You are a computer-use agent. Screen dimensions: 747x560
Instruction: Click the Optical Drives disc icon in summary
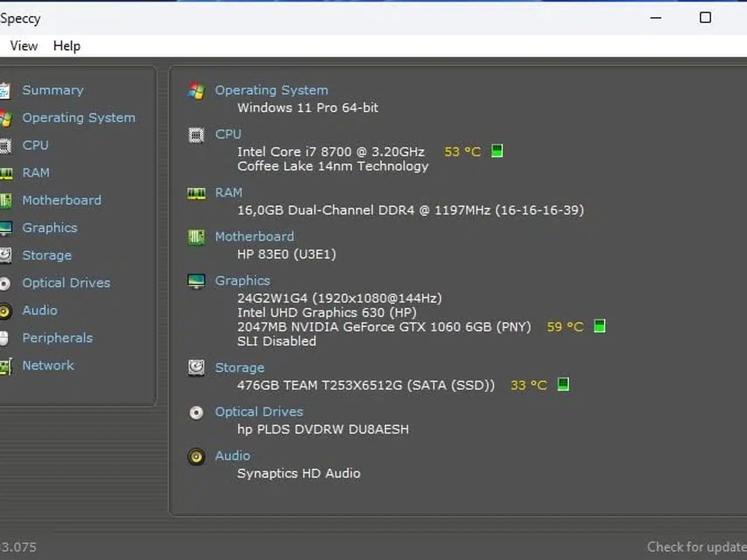(x=196, y=412)
